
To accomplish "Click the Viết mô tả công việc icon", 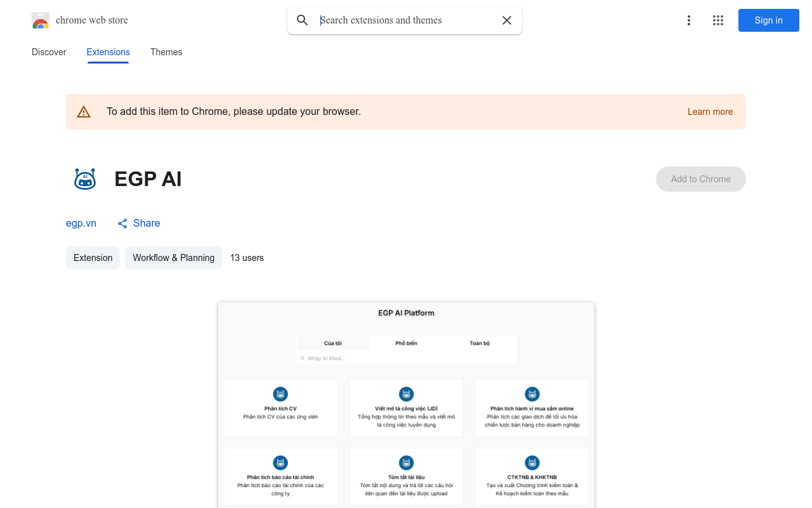I will [x=406, y=394].
